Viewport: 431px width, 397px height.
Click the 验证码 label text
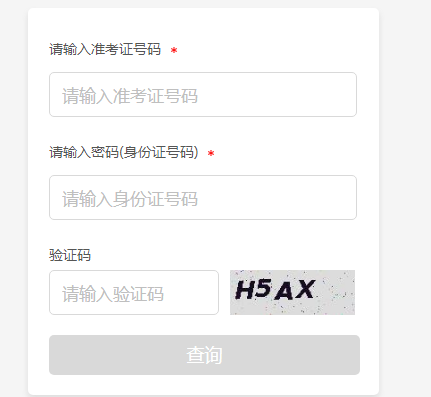pos(70,255)
